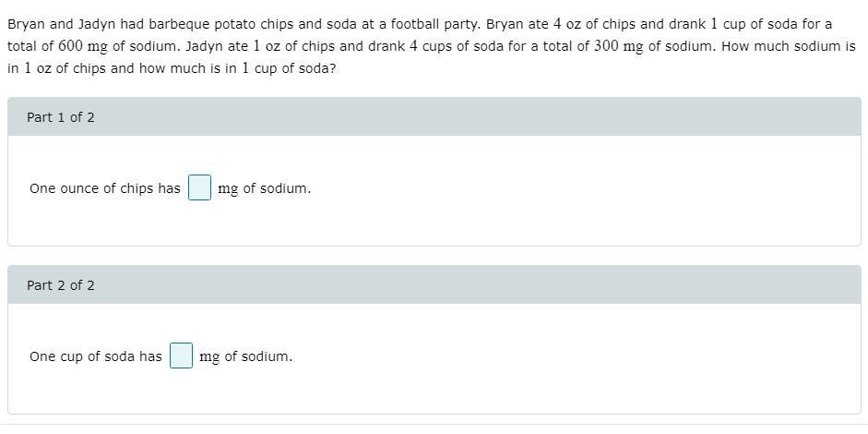Click "mg of sodium." label in Part 2
Screen dimensions: 868x434
pyautogui.click(x=246, y=356)
